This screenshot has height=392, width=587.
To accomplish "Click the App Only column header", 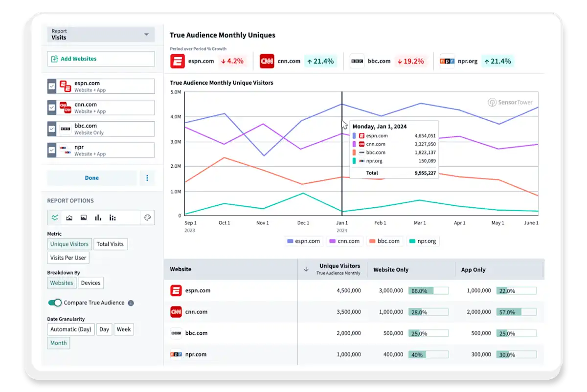I will 499,269.
